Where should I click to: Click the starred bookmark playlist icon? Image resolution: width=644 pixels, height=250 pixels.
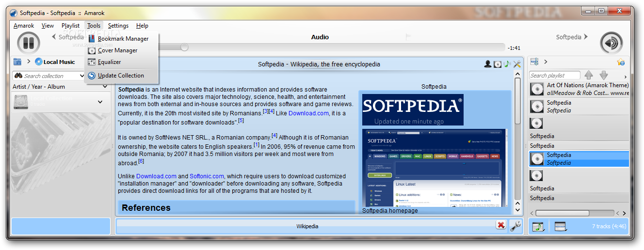621,62
